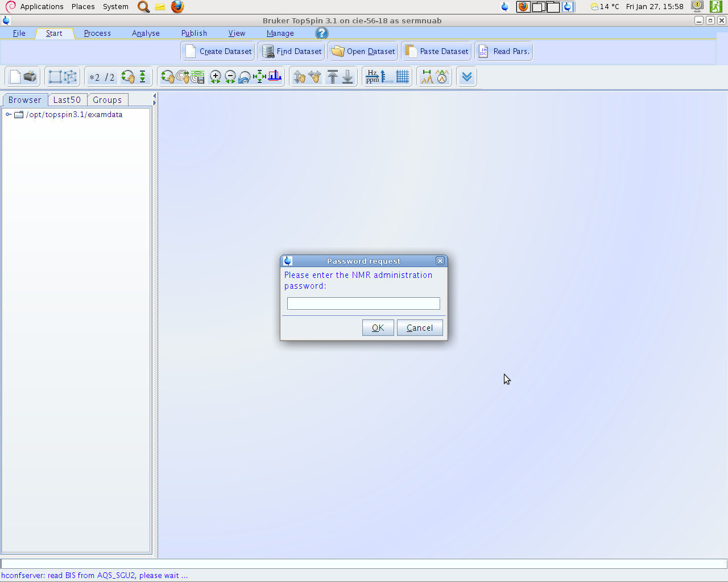Launch Firefox from the top panel
The height and width of the screenshot is (582, 728).
(x=177, y=7)
